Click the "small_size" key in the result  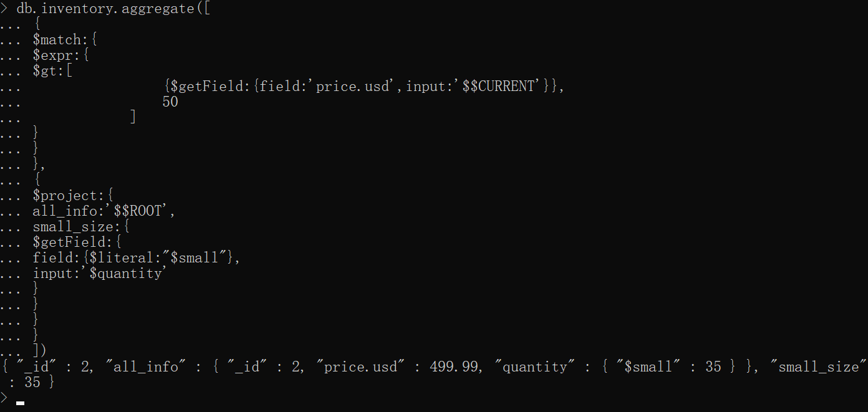(x=822, y=367)
